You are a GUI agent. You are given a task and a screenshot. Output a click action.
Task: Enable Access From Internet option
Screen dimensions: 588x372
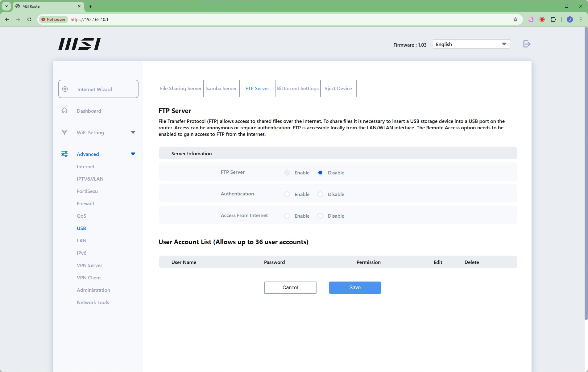click(x=287, y=216)
